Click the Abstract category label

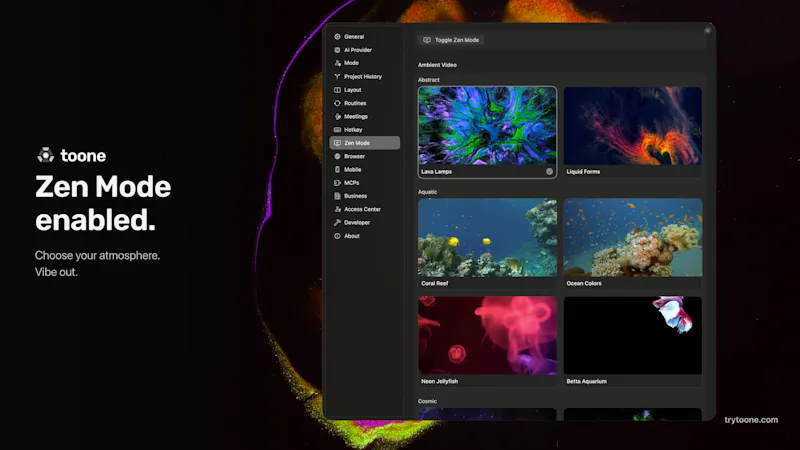pos(429,80)
